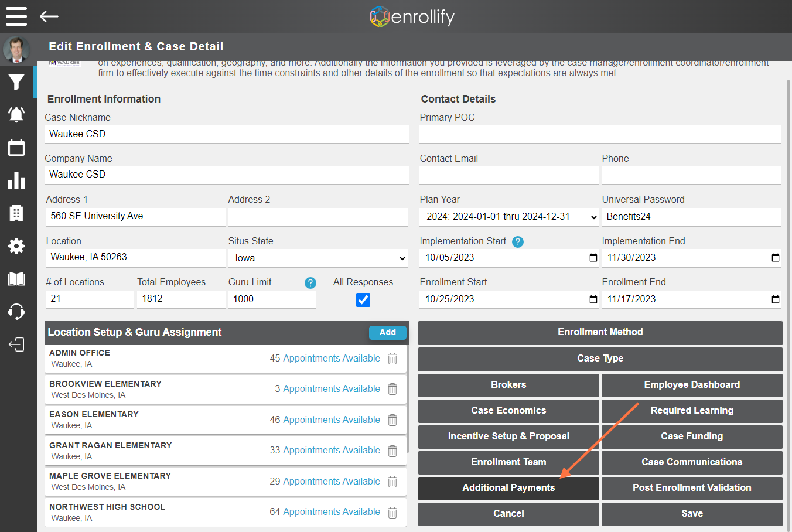Open the calendar icon in sidebar

pyautogui.click(x=16, y=148)
